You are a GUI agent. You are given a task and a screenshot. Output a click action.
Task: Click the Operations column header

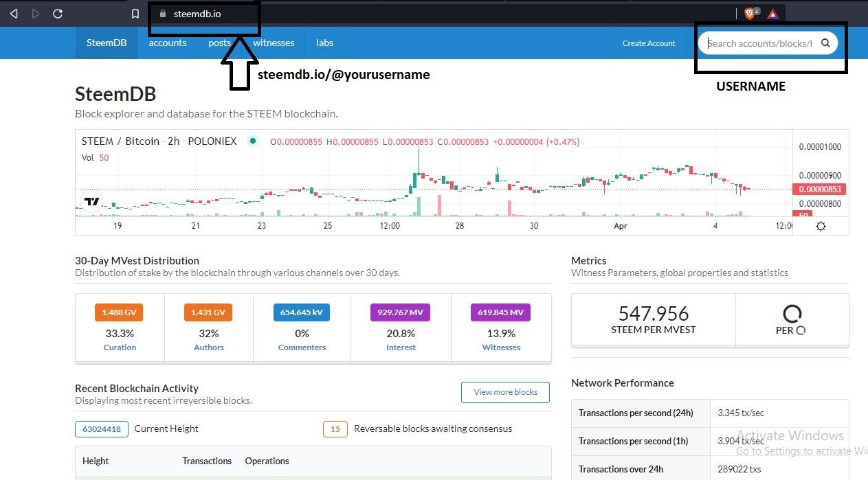point(267,461)
